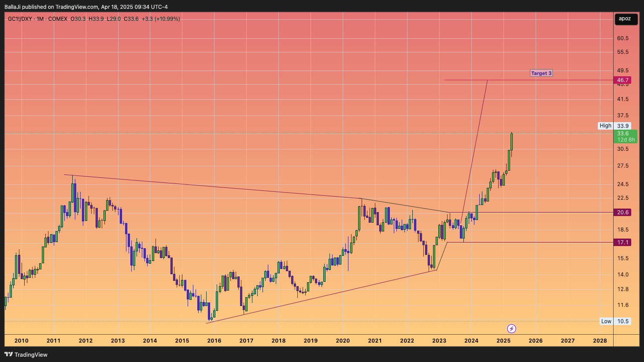Click the 20.6 horizontal line price tag
The height and width of the screenshot is (362, 644).
pyautogui.click(x=622, y=213)
